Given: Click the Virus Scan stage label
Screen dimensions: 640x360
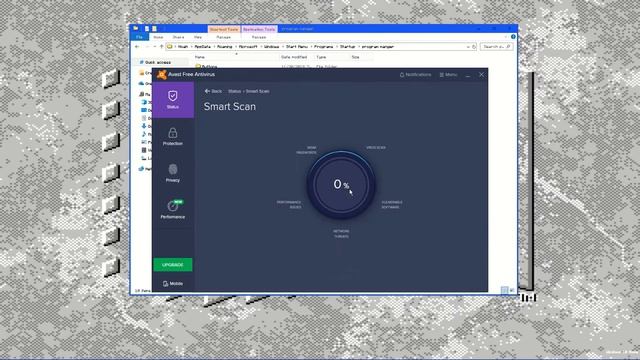Looking at the screenshot, I should tap(376, 147).
